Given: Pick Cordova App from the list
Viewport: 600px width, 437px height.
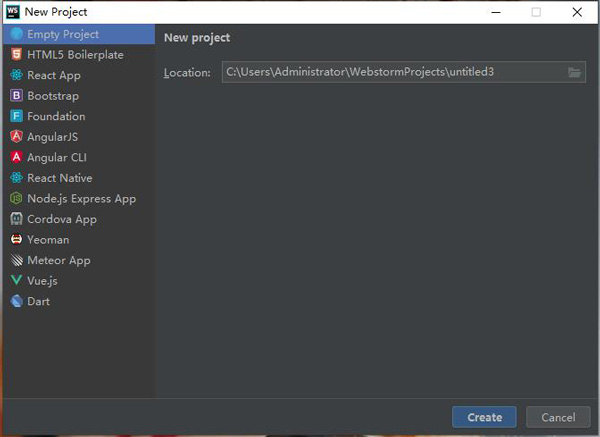Looking at the screenshot, I should [79, 219].
